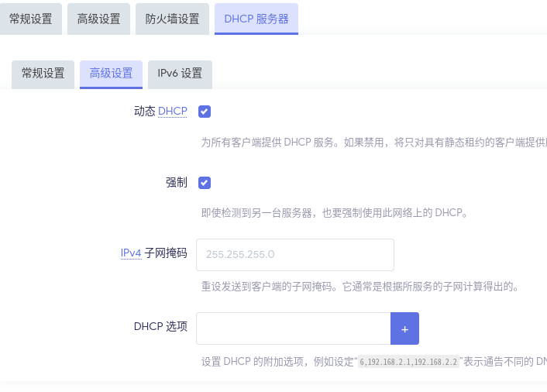Click into the DHCP 选项 text field
The width and height of the screenshot is (547, 392).
point(293,328)
